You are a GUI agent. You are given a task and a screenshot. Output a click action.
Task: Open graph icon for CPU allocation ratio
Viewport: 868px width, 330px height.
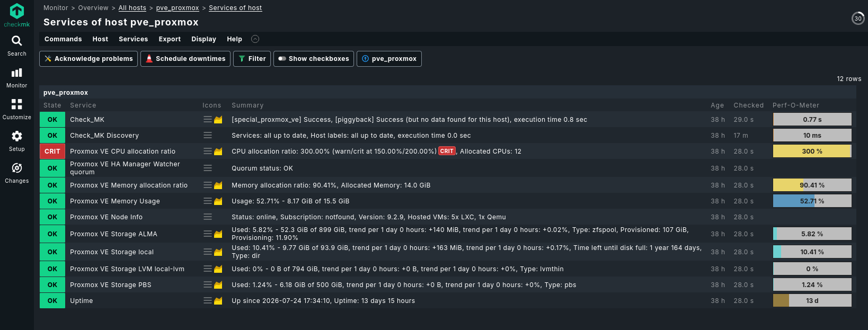218,151
